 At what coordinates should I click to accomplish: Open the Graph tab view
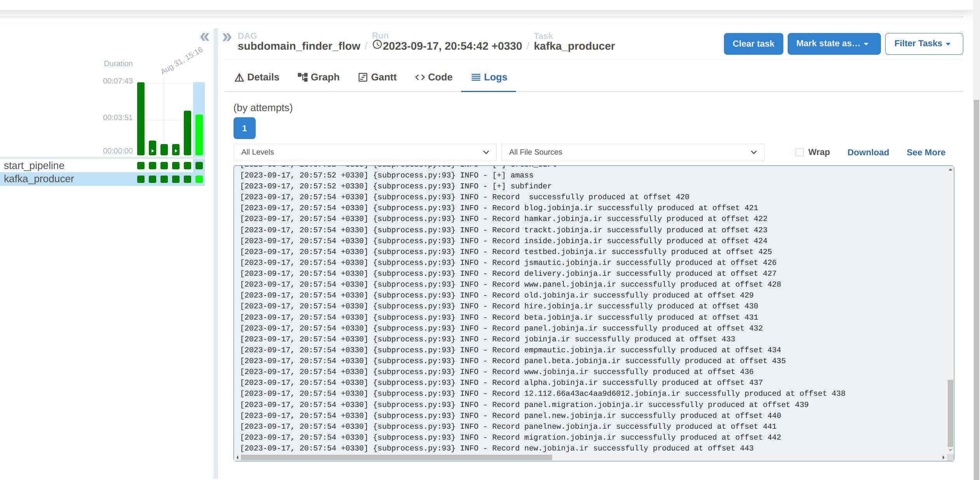(319, 77)
